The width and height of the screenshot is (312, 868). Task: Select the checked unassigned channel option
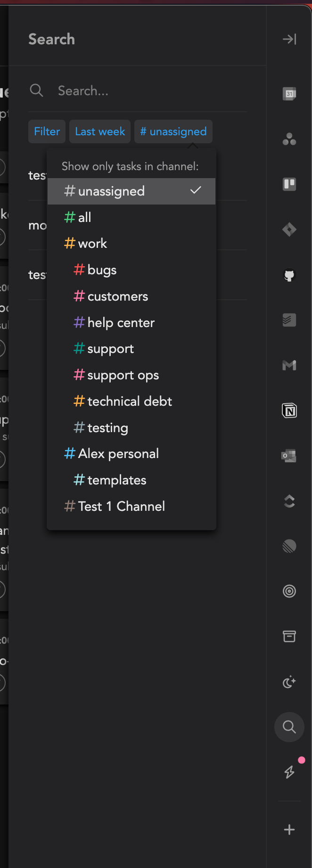[x=131, y=191]
